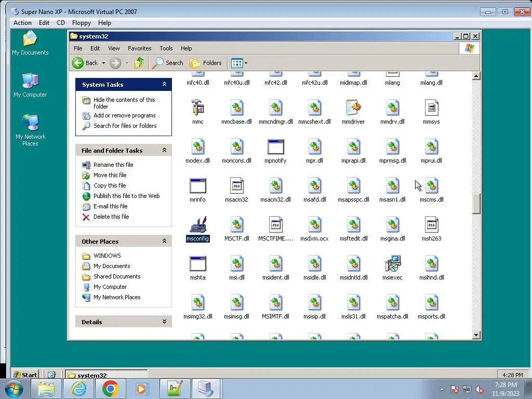Click Search for files or folders
532x399 pixels.
(125, 126)
